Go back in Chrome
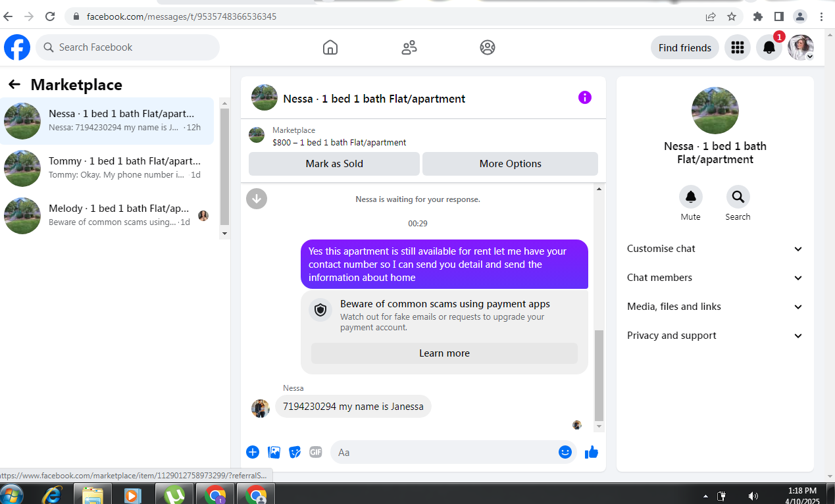Viewport: 835px width, 504px height. pos(8,16)
